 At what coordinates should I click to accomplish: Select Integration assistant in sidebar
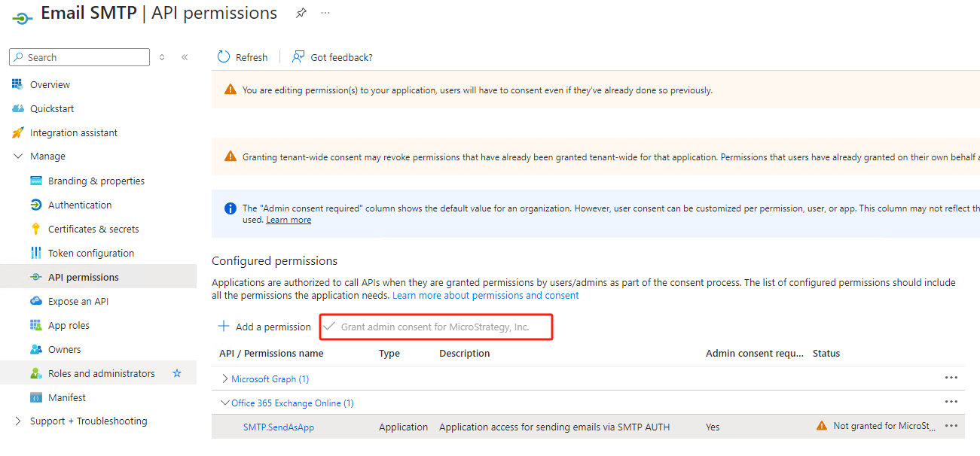[x=72, y=132]
